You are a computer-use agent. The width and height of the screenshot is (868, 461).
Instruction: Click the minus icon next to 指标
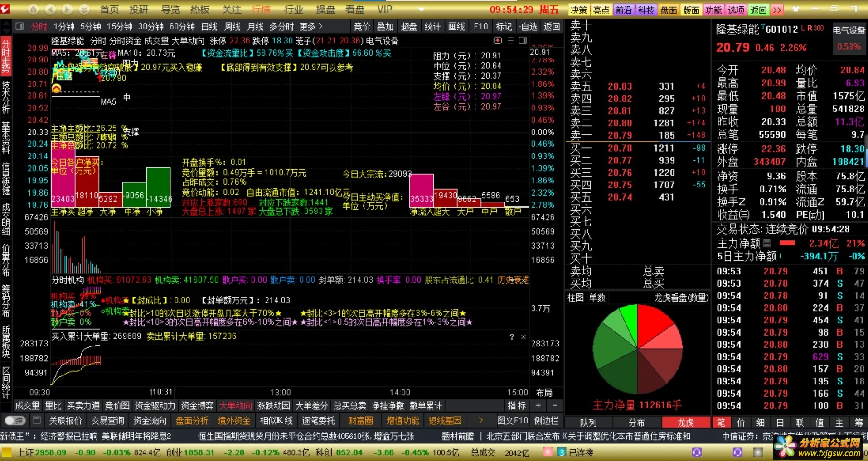[x=554, y=406]
